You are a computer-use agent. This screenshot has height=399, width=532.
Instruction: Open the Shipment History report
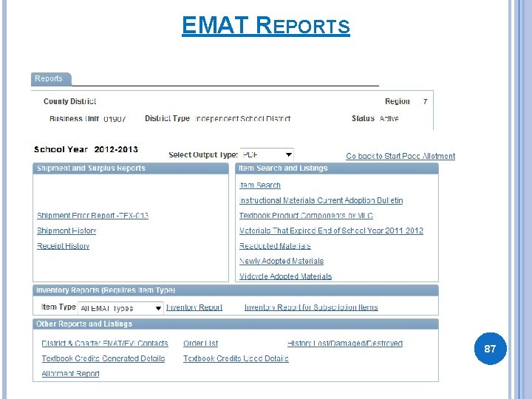[66, 231]
